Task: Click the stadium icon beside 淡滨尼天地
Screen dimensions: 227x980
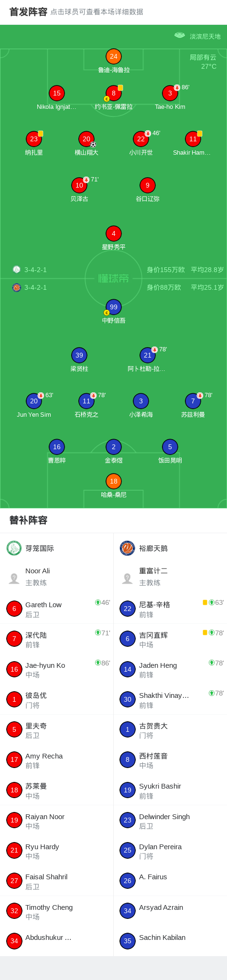Action: pyautogui.click(x=180, y=35)
